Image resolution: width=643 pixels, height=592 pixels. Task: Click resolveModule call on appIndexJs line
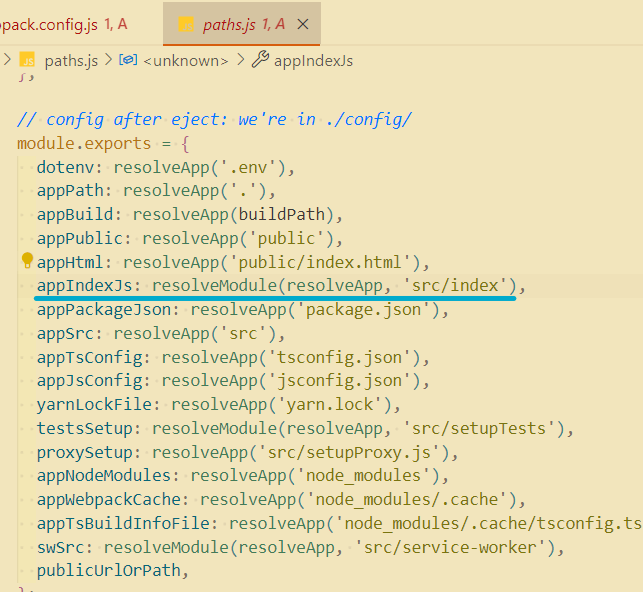tap(215, 286)
